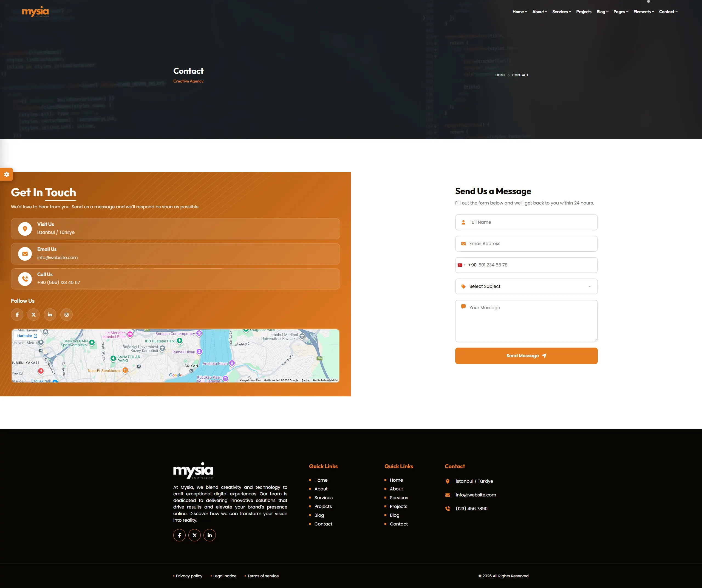Screen dimensions: 702x588
Task: Open the Turkey flag country code selector
Action: pyautogui.click(x=461, y=265)
